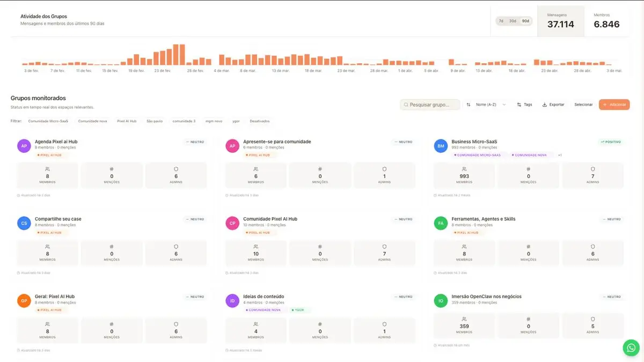Click the NEUTRO badge on Agenda Pixel ai Hub
Viewport: 644px width, 362px height.
(195, 142)
